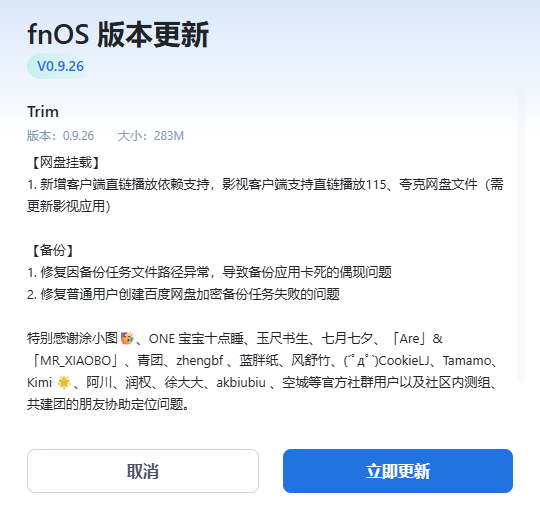Click the 取消 cancel button
This screenshot has width=540, height=509.
pos(143,471)
